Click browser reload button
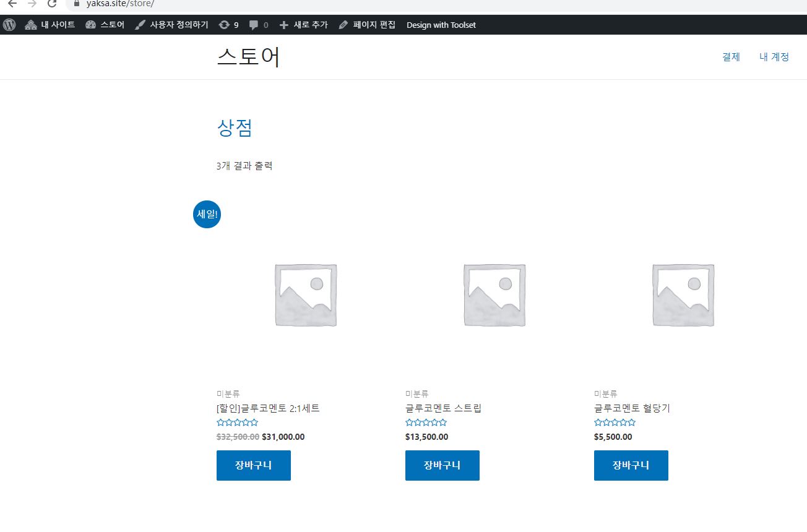 52,3
